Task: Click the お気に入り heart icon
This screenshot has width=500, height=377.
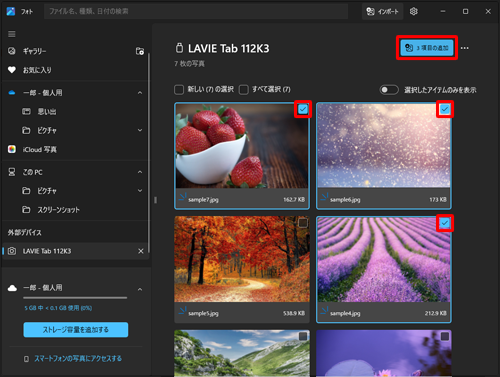Action: click(12, 70)
